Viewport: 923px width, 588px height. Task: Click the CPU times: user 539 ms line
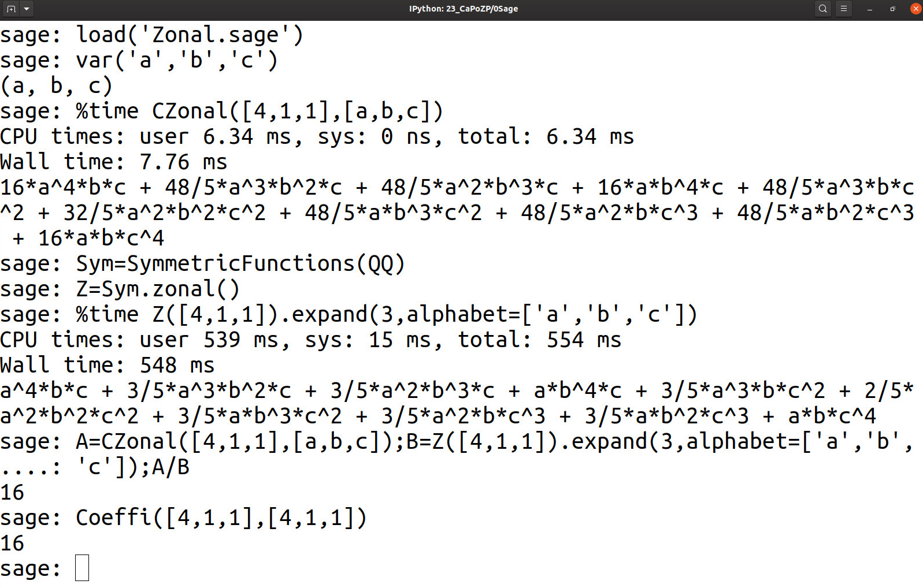coord(310,340)
